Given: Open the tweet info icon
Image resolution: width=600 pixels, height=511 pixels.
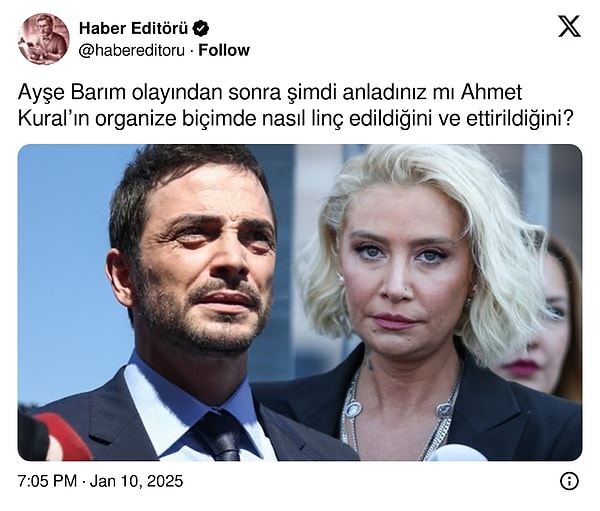Looking at the screenshot, I should click(x=569, y=481).
